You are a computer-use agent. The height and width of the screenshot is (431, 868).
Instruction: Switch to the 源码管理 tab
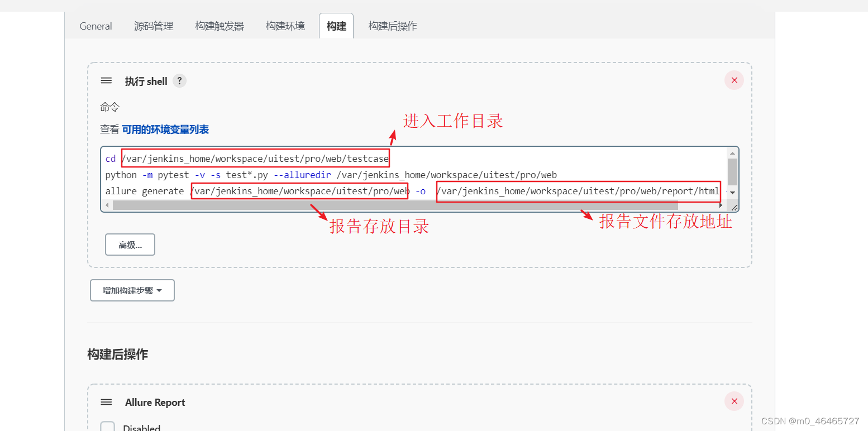pos(154,26)
